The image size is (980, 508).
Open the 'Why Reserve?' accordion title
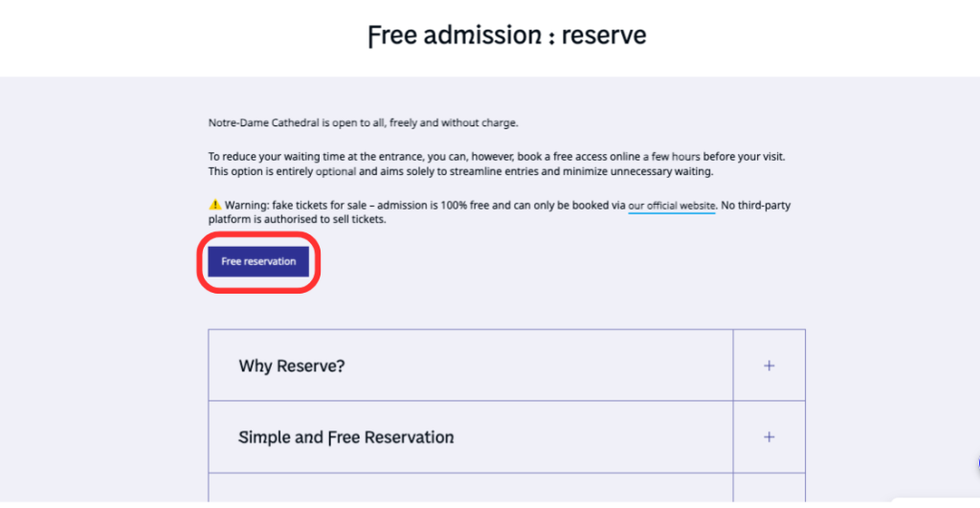tap(291, 365)
